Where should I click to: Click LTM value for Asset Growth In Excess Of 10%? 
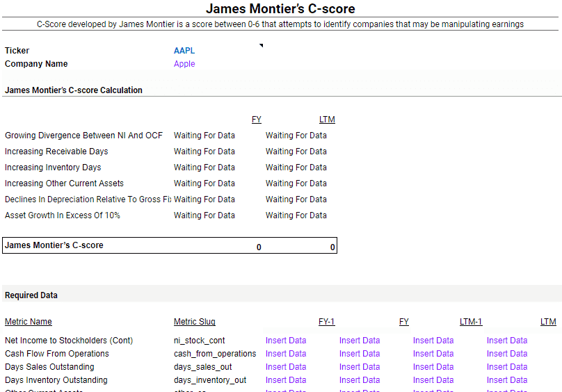296,215
